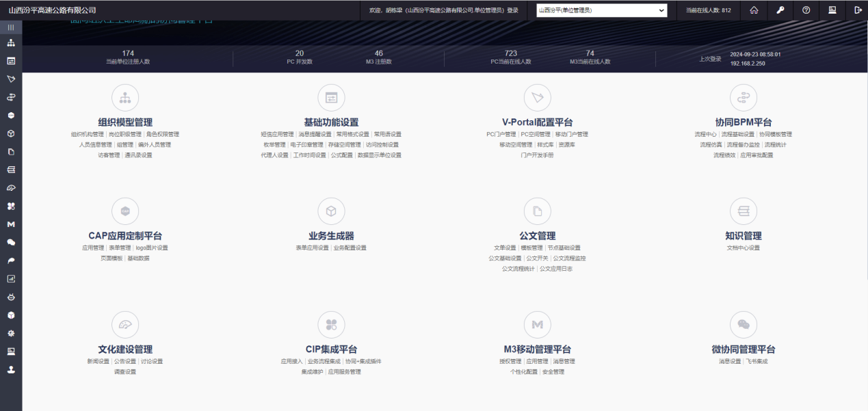Click the home icon in top bar

(x=754, y=10)
